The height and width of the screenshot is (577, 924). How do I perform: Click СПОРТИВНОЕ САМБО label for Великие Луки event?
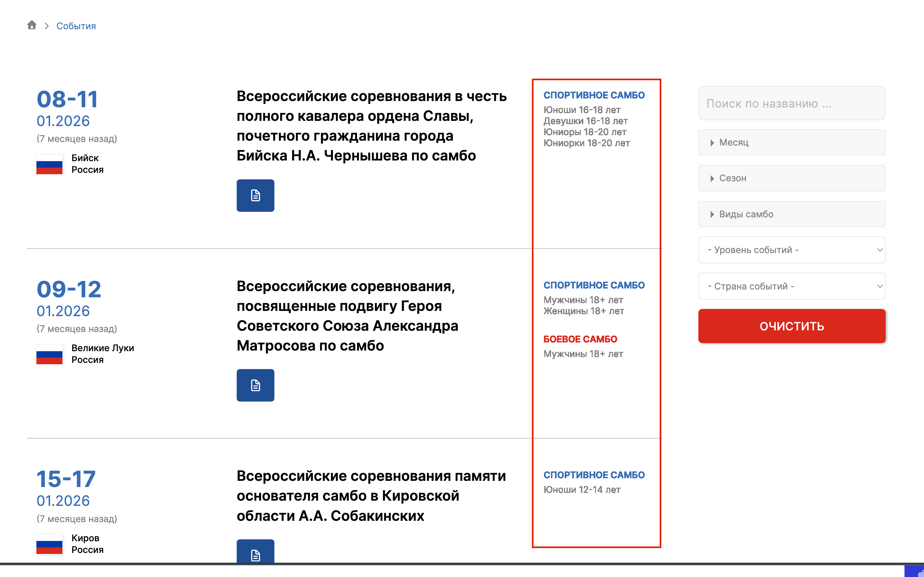[594, 285]
